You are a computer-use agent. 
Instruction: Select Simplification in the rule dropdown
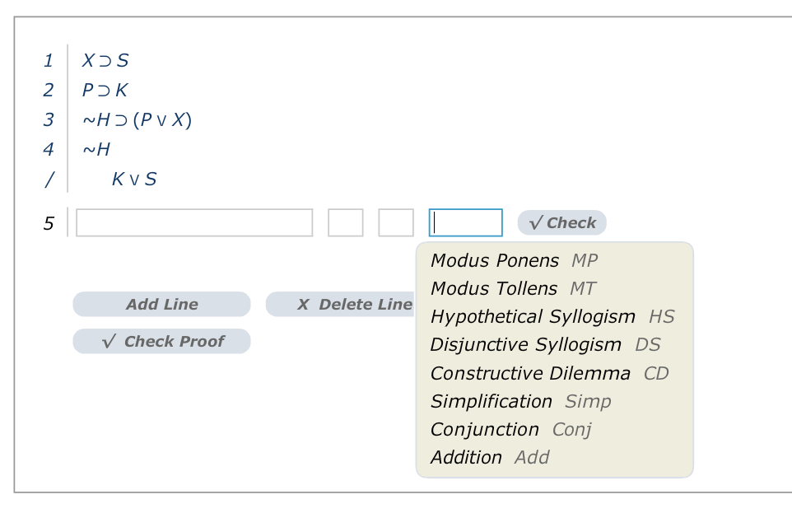coord(492,401)
